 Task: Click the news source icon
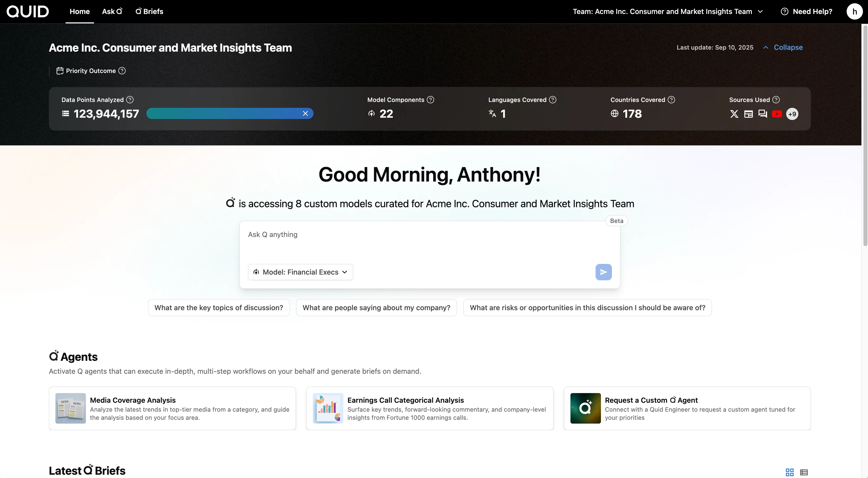(748, 114)
